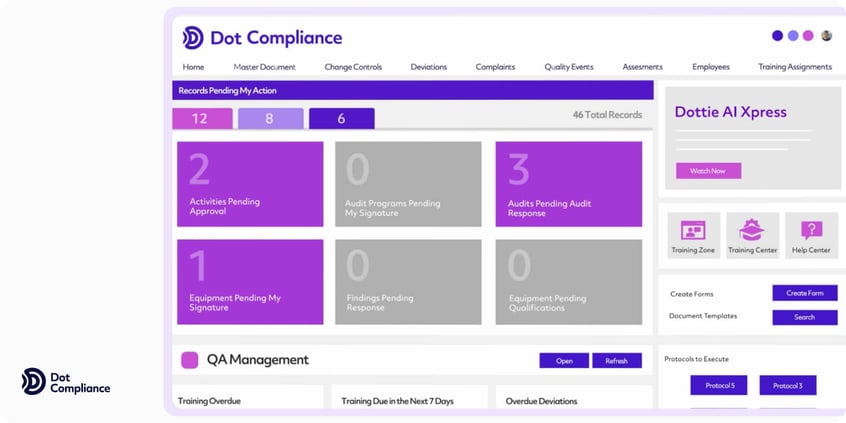Screen dimensions: 846x423
Task: Click the Dot Compliance logo icon in header
Action: (x=193, y=38)
